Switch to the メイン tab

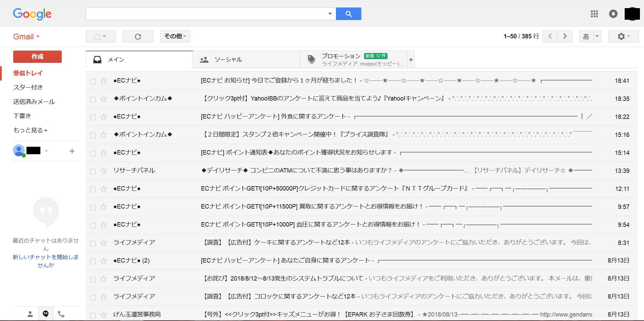(139, 60)
